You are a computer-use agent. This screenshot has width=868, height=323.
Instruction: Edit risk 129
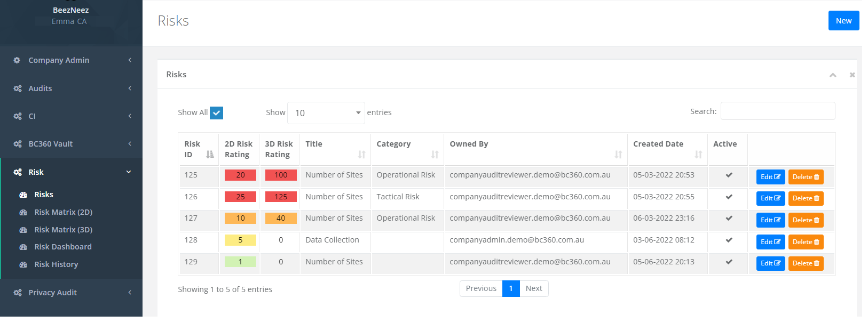770,263
